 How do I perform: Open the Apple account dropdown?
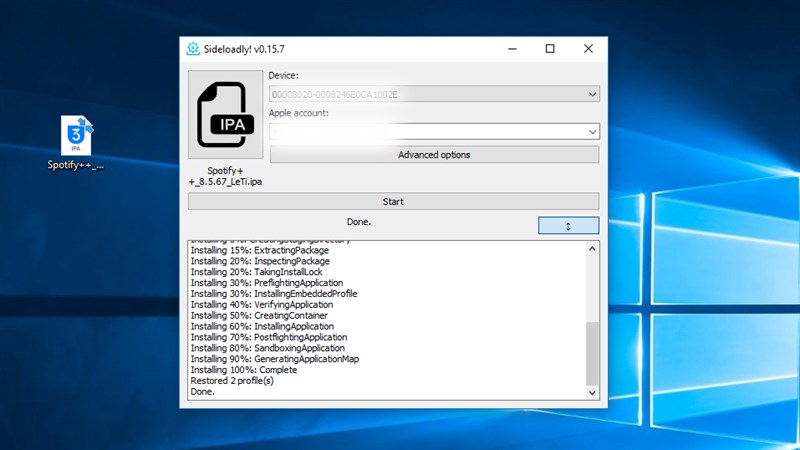click(592, 132)
